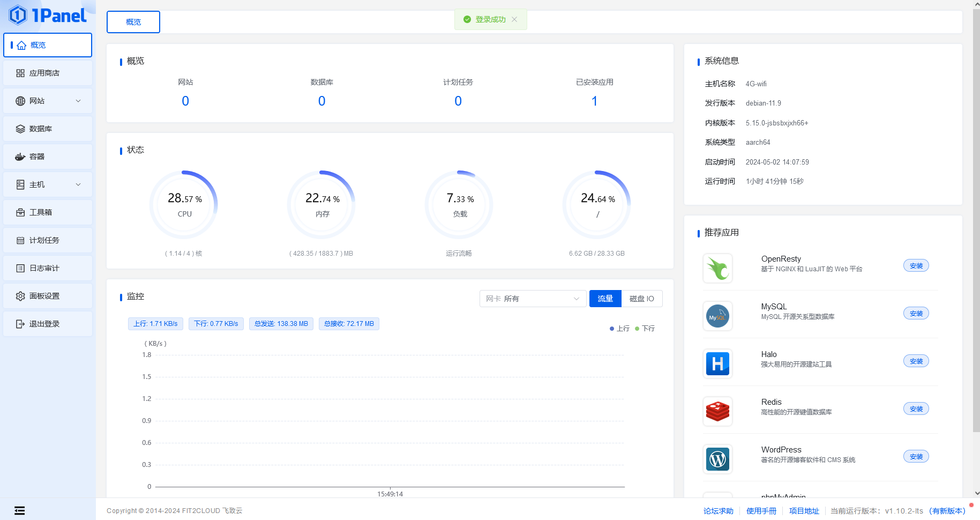The image size is (980, 520).
Task: Click the Halo app icon
Action: (x=717, y=363)
